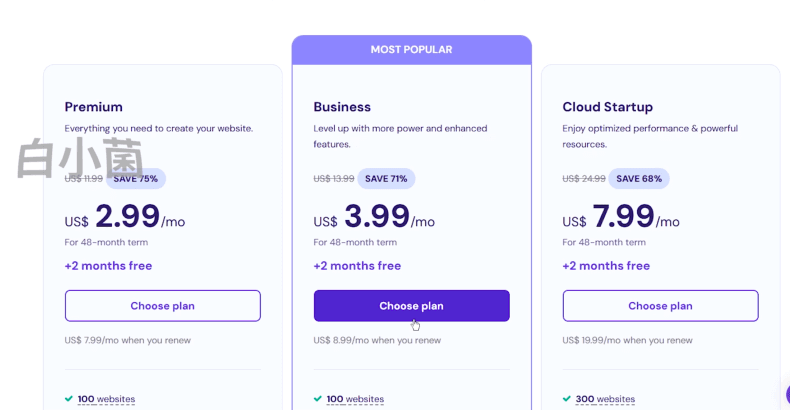This screenshot has height=410, width=790.
Task: Choose the Cloud Startup plan
Action: point(661,306)
